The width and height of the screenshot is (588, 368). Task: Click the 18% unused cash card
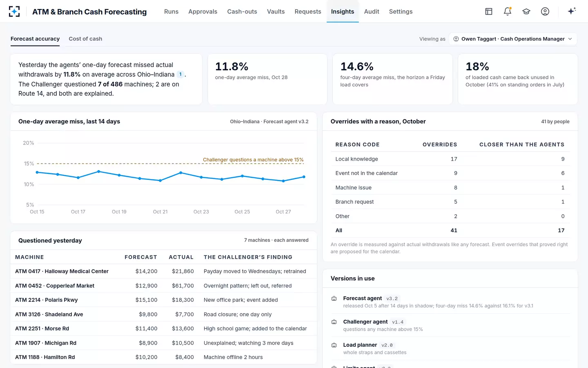pos(518,79)
